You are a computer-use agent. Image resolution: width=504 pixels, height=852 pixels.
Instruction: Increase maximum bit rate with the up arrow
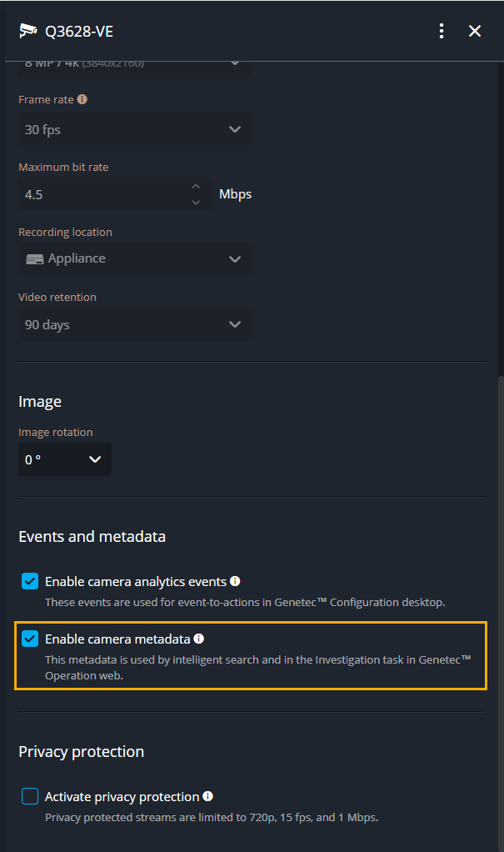pos(196,186)
